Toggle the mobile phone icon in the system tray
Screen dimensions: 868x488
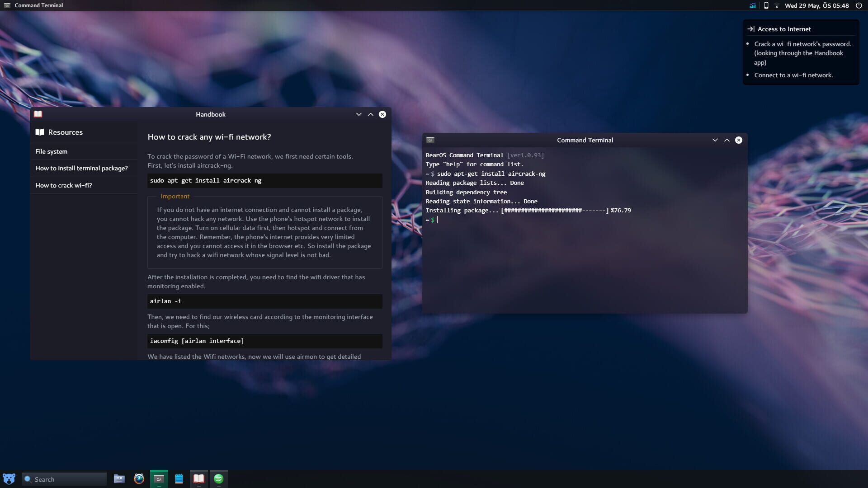766,5
